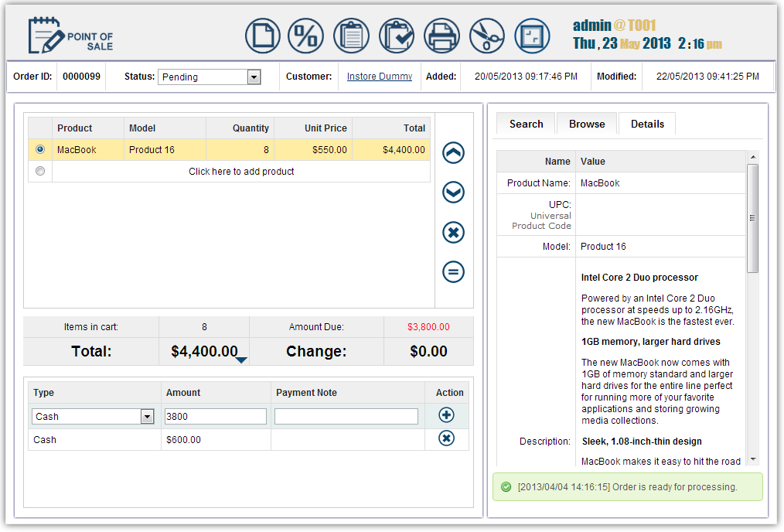The height and width of the screenshot is (532, 784).
Task: Select the add product row radio button
Action: pyautogui.click(x=40, y=171)
